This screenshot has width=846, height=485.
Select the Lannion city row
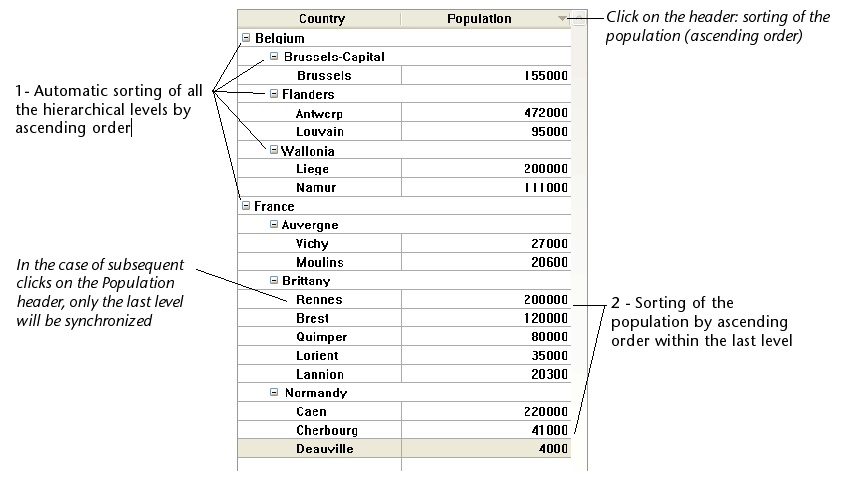tap(320, 374)
